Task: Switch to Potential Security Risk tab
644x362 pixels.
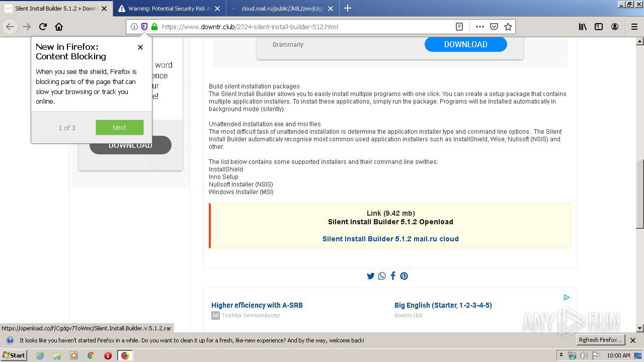Action: 169,9
